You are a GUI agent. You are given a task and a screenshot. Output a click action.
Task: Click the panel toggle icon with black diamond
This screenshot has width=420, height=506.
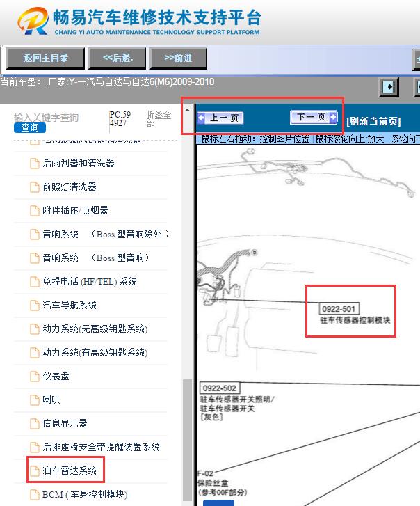[389, 87]
